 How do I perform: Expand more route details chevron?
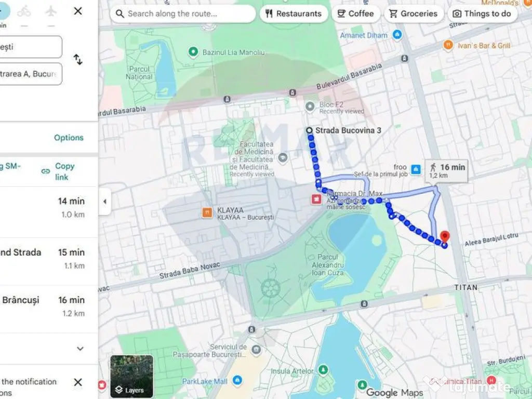click(x=80, y=349)
